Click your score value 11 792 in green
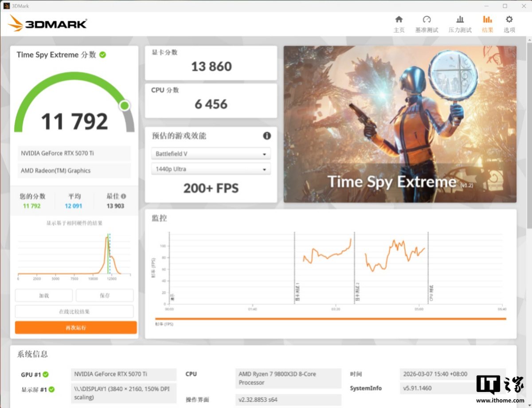This screenshot has height=408, width=532. [x=32, y=206]
